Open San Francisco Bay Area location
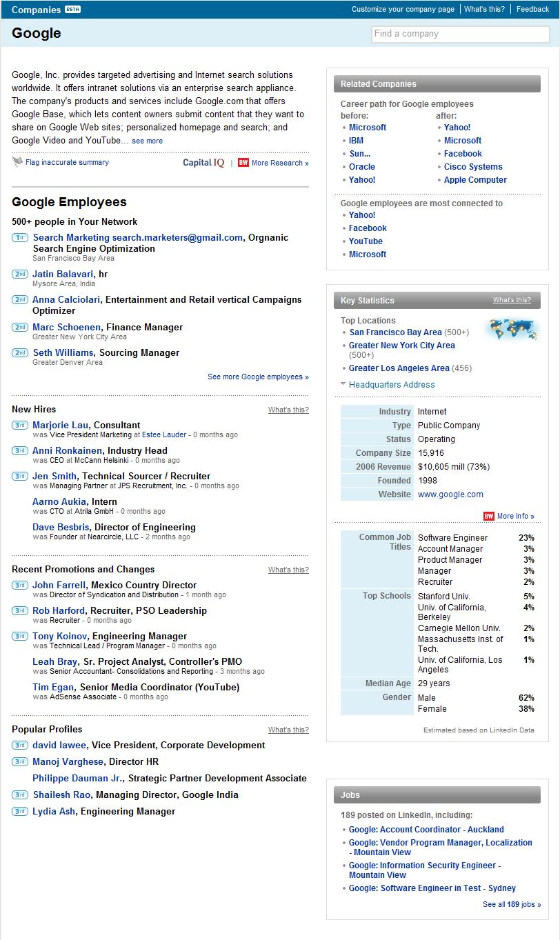The height and width of the screenshot is (940, 560). (x=395, y=332)
